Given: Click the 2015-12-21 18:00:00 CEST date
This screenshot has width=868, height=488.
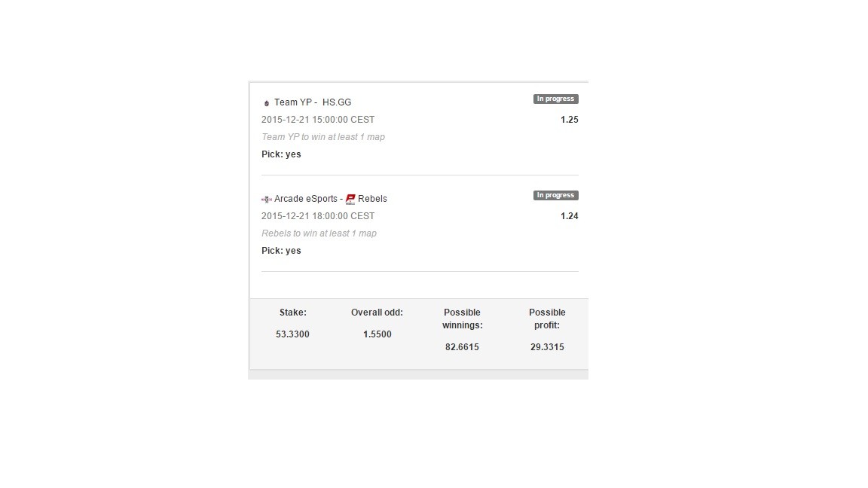Looking at the screenshot, I should [x=318, y=216].
